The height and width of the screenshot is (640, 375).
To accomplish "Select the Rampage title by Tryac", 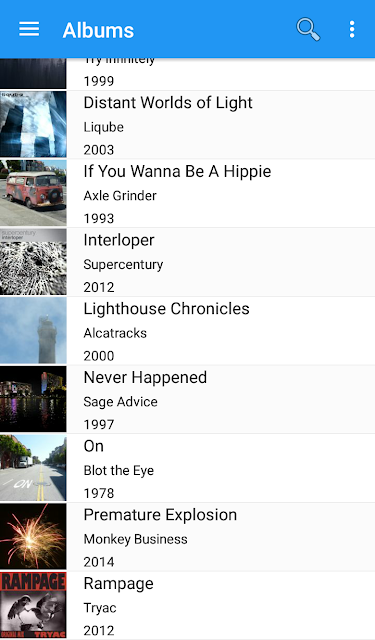I will [x=118, y=584].
